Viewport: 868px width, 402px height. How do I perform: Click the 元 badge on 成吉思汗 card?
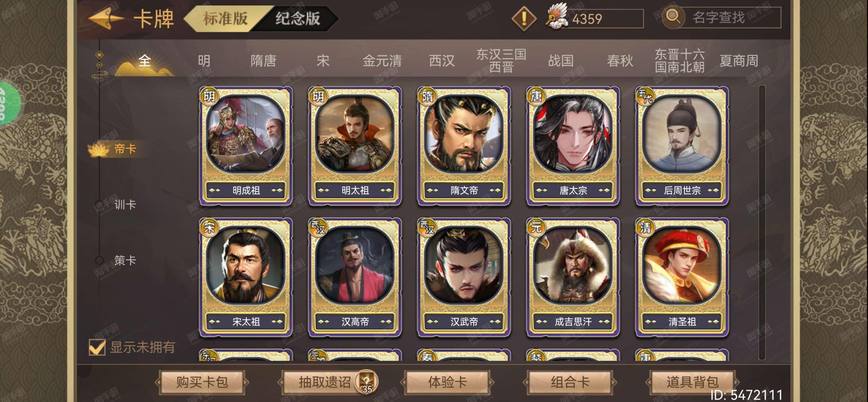pos(536,227)
